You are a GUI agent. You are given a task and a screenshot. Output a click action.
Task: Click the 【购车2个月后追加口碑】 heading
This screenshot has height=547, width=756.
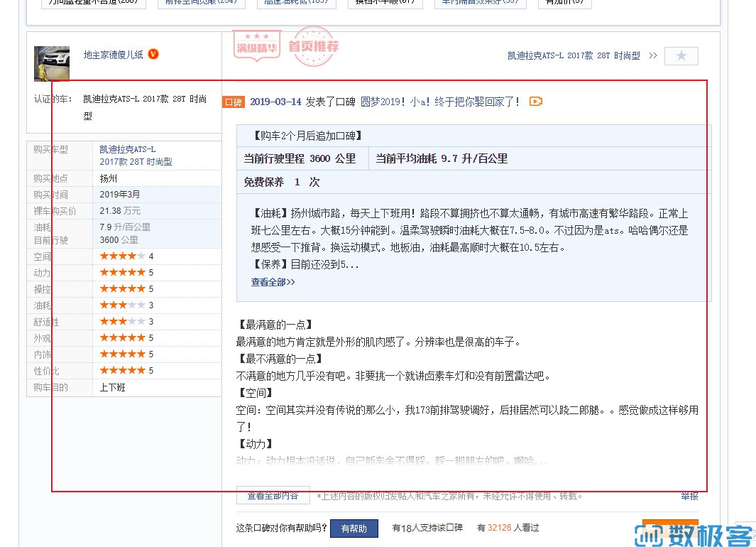[307, 136]
